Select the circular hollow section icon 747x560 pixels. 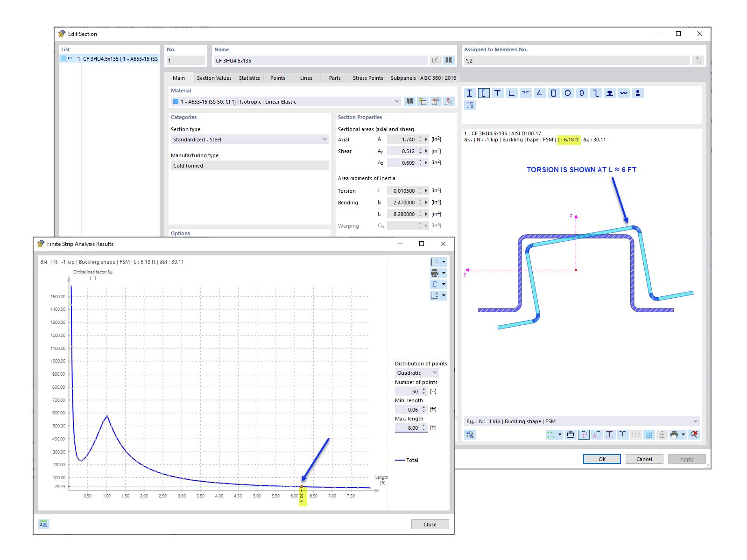(x=568, y=93)
